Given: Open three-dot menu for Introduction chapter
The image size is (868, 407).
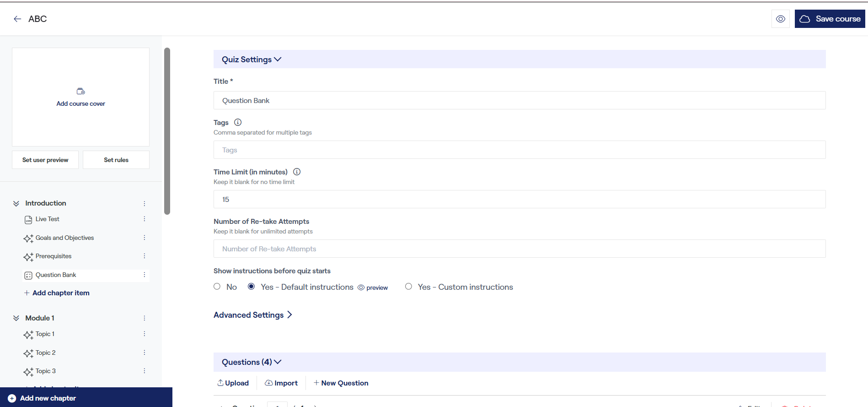Looking at the screenshot, I should [144, 203].
